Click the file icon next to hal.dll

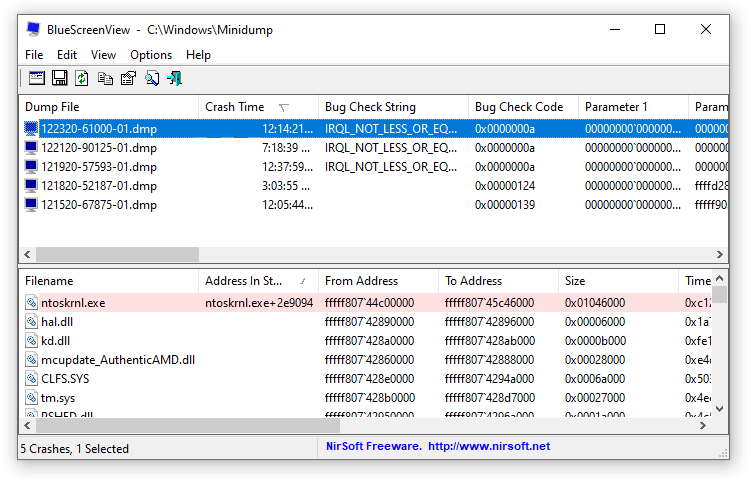point(32,322)
